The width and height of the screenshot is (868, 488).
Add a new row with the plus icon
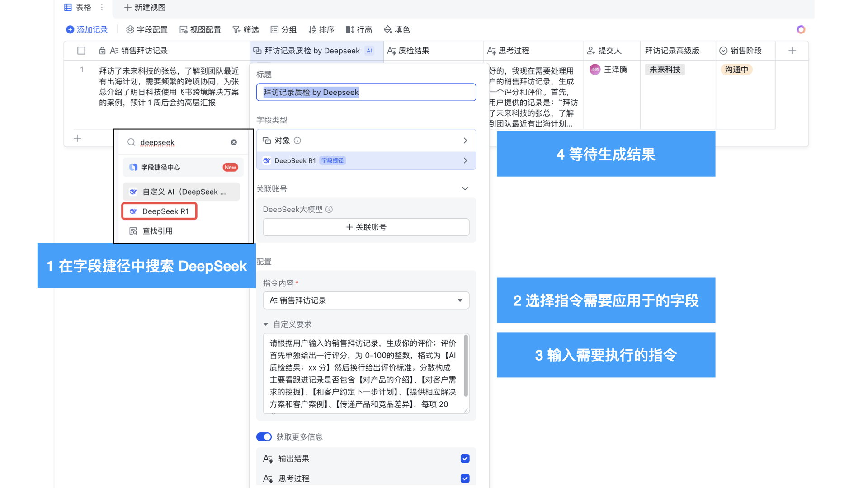(x=77, y=138)
